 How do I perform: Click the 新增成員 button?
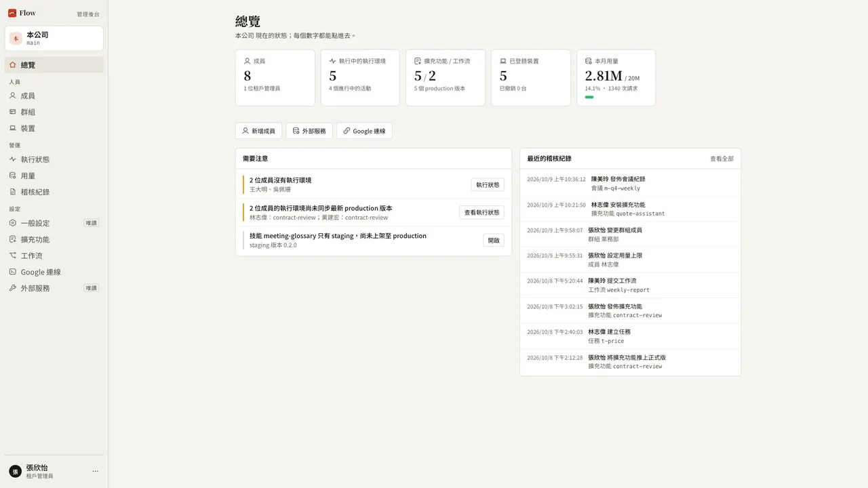tap(258, 131)
